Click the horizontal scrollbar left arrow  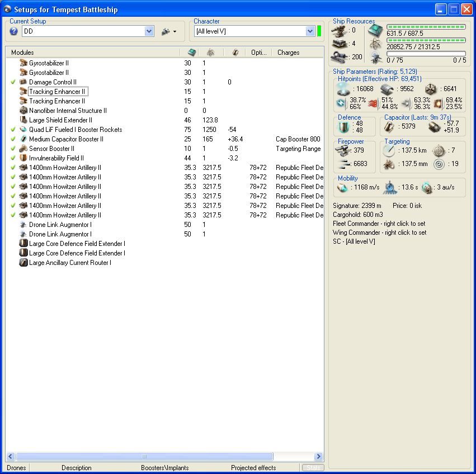pyautogui.click(x=11, y=457)
